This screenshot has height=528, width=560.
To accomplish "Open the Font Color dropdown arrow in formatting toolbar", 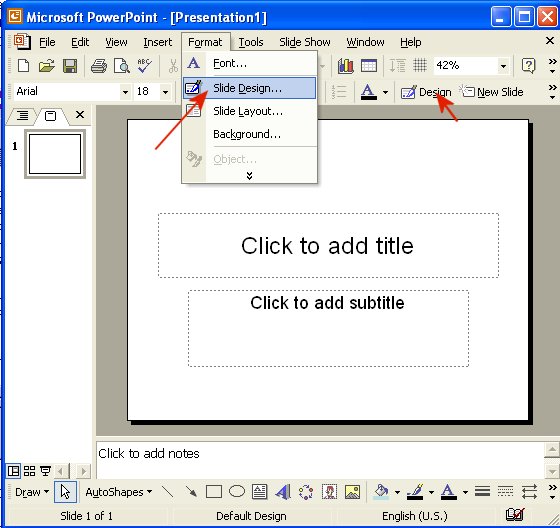I will coord(385,92).
